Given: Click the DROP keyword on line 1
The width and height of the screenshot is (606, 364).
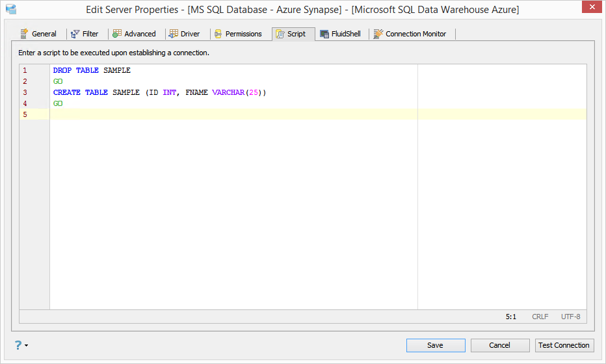Looking at the screenshot, I should [x=62, y=70].
